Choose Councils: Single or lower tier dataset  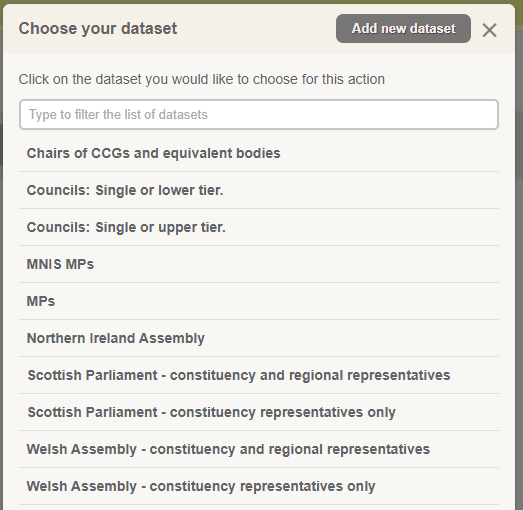click(x=259, y=190)
